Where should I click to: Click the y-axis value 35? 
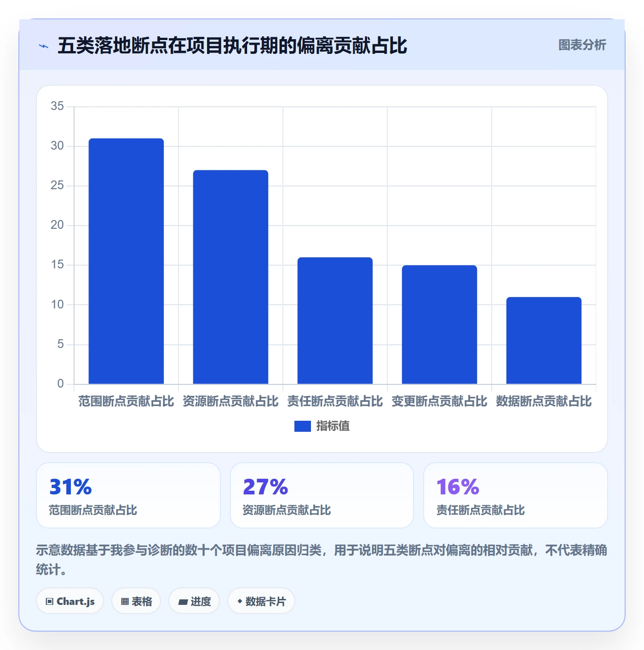point(57,106)
